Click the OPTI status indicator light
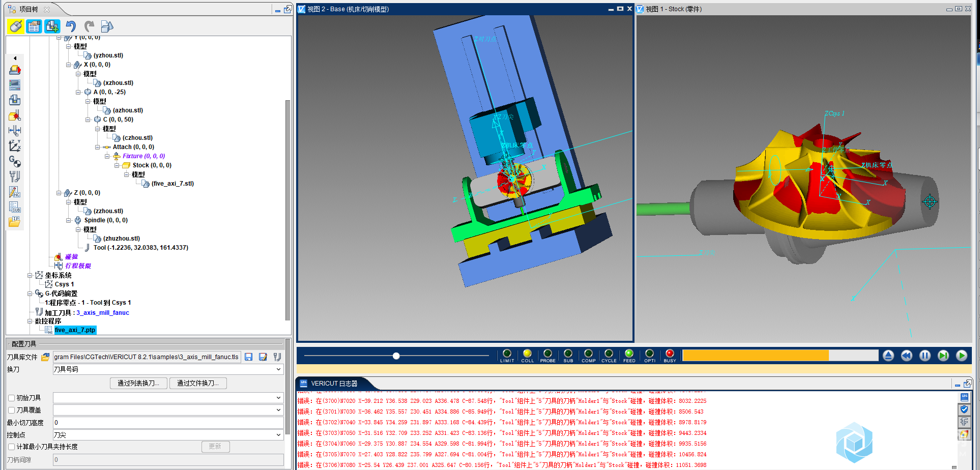980x470 pixels. click(649, 354)
